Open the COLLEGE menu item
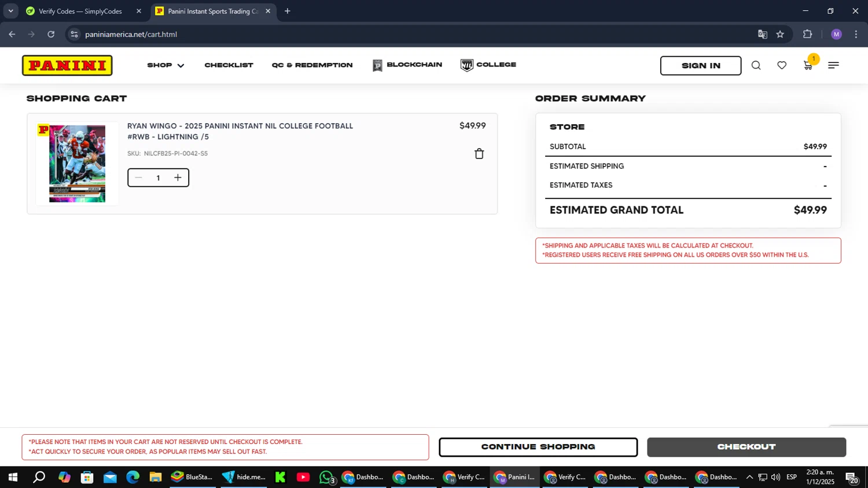 point(488,65)
